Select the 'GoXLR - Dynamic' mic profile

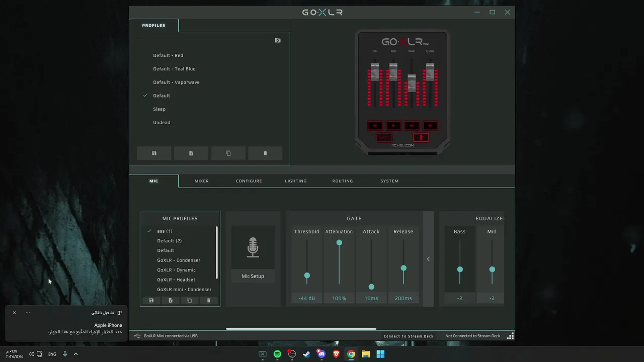pos(176,270)
